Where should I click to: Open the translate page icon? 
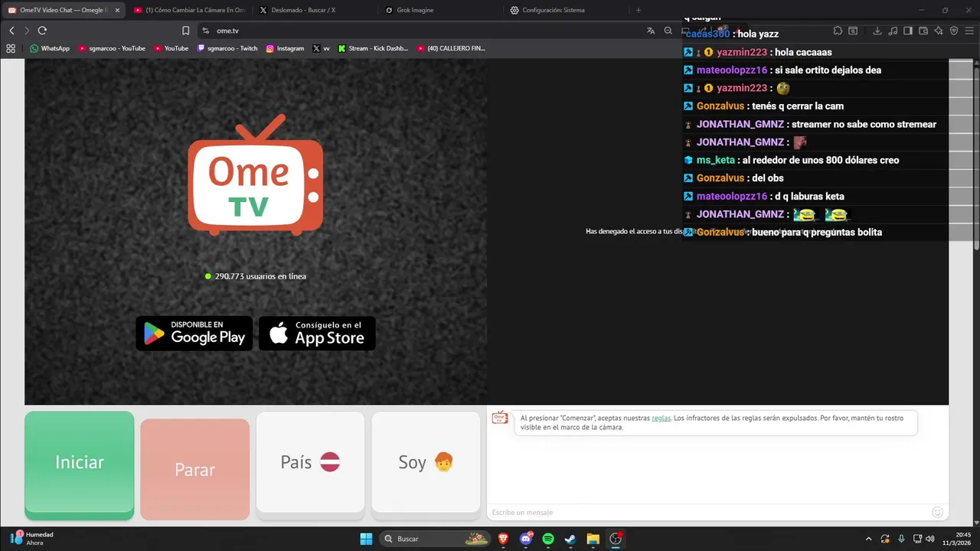coord(651,31)
